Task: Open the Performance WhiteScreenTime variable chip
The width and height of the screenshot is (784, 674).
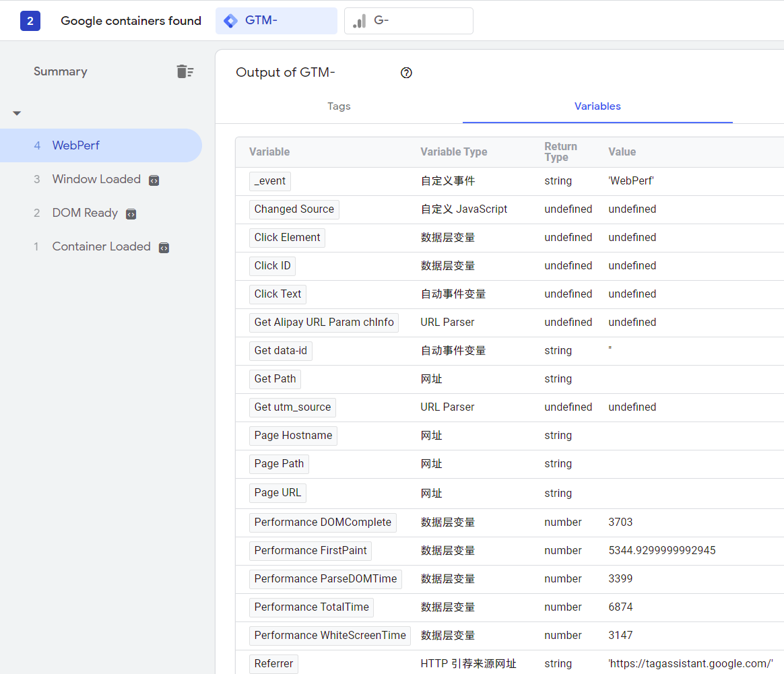Action: point(330,636)
